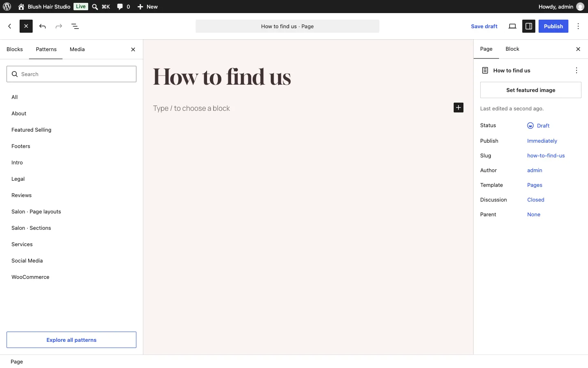Viewport: 588px width, 368px height.
Task: Change the Draft status
Action: tap(539, 126)
